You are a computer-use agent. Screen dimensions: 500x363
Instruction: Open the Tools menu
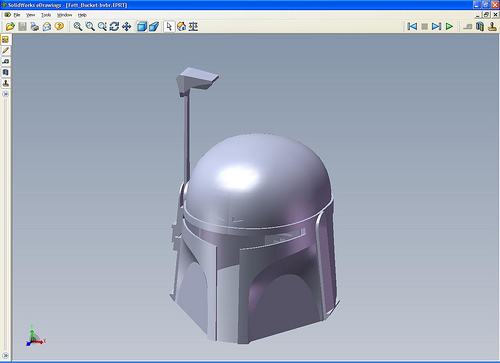[x=46, y=15]
